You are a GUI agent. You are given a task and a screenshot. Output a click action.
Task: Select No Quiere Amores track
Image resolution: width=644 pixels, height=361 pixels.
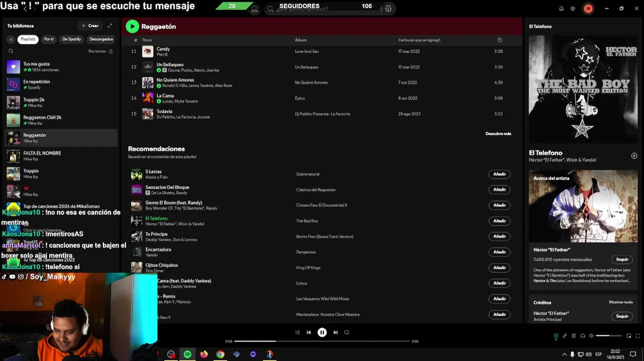[321, 83]
